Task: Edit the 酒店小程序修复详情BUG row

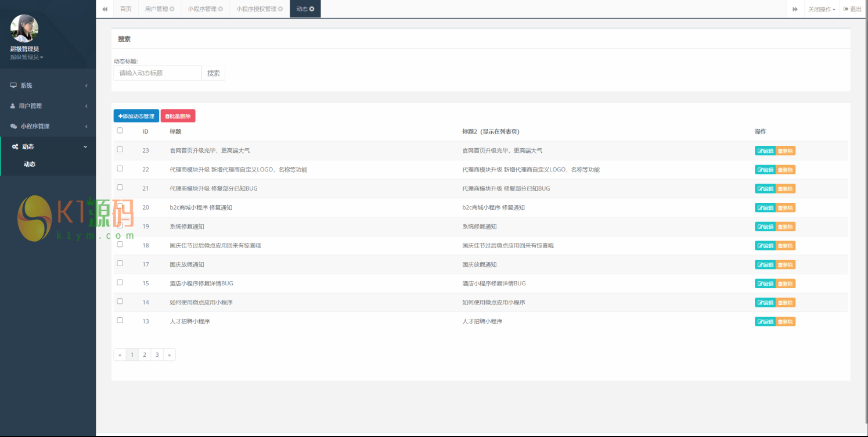Action: click(x=765, y=284)
